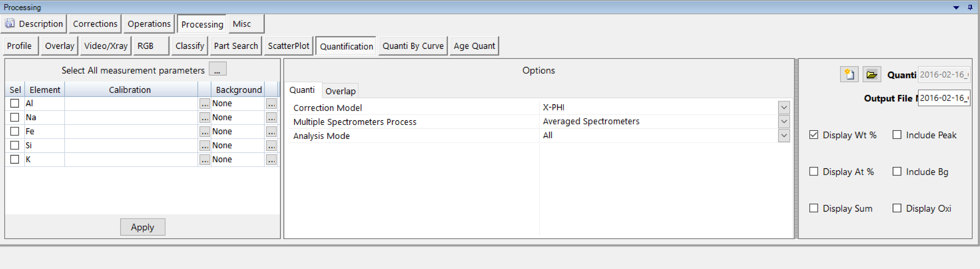The height and width of the screenshot is (269, 980).
Task: Click the open folder icon
Action: [x=871, y=74]
